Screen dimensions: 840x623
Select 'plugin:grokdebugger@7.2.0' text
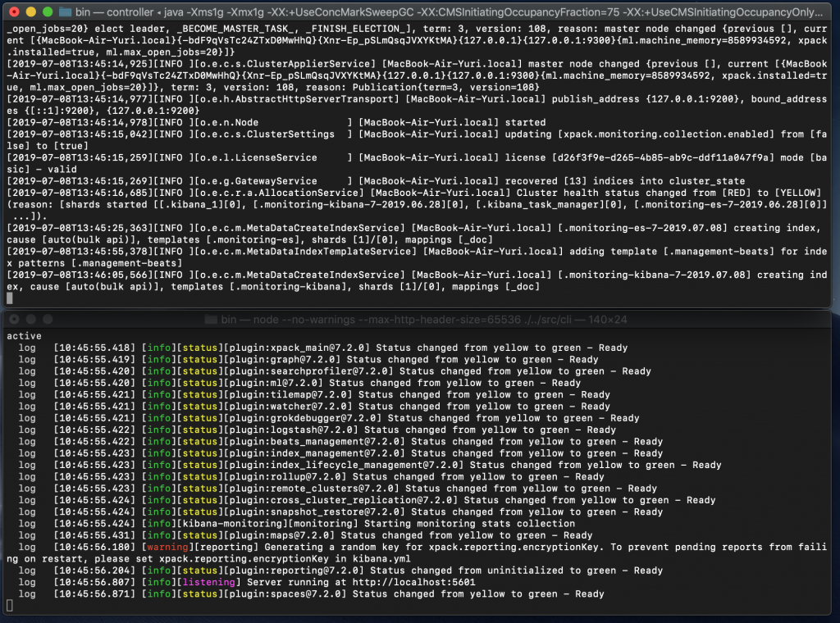(x=306, y=419)
